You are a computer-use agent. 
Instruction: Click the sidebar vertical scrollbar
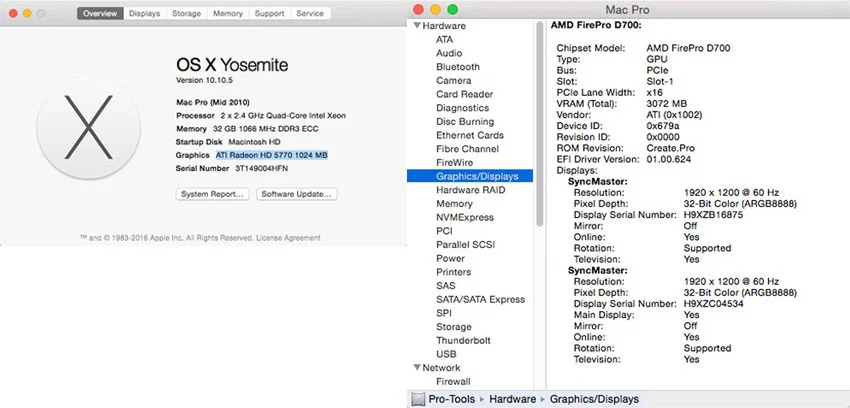[539, 125]
